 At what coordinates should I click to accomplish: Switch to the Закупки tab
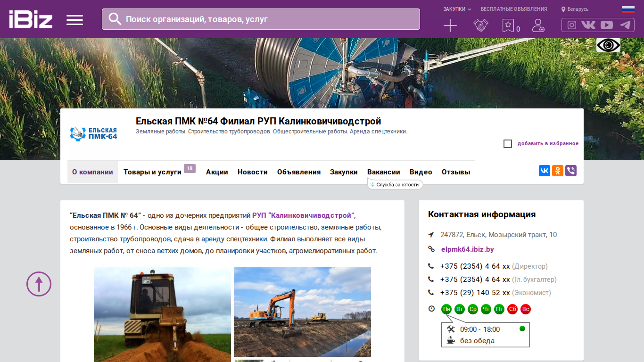pyautogui.click(x=344, y=172)
